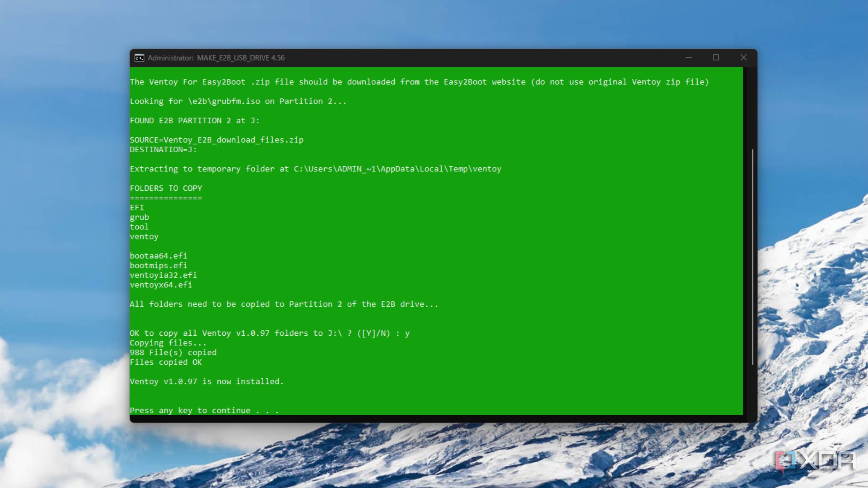The image size is (868, 488).
Task: Click the line 'Looking for \e2b\grubfm.iso on Partition 2...'
Action: tap(238, 101)
